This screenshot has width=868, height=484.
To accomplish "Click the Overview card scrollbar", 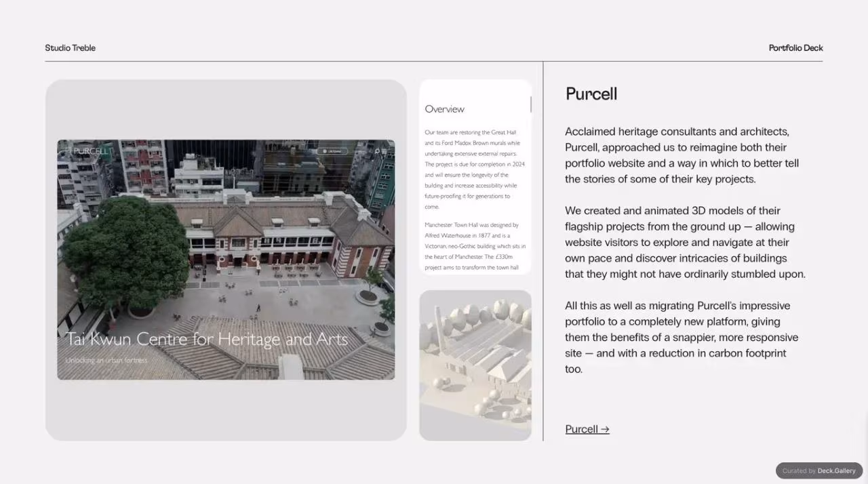I will pos(530,104).
